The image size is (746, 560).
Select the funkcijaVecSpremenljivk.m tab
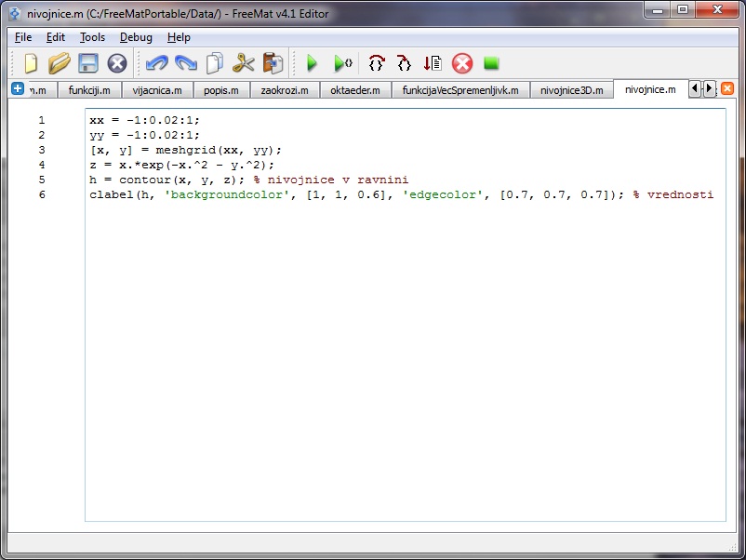click(x=460, y=90)
